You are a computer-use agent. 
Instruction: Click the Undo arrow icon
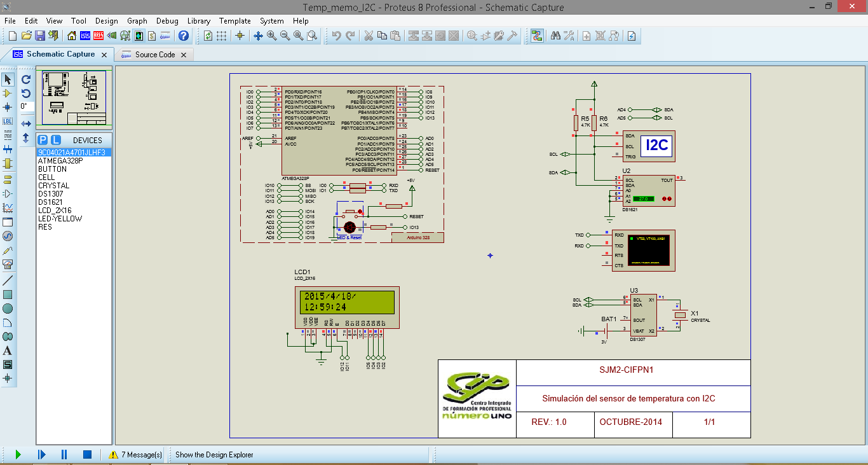click(336, 36)
